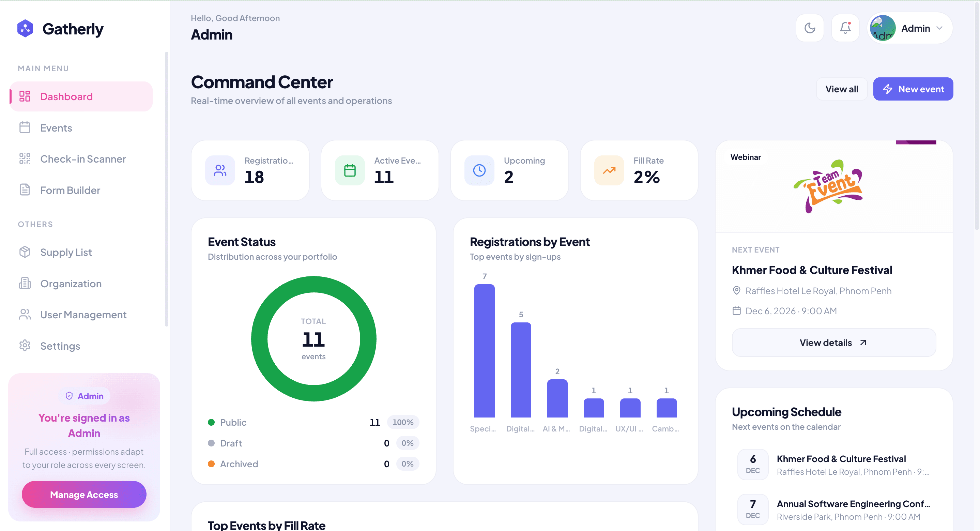This screenshot has width=980, height=531.
Task: Click the View all button
Action: point(842,89)
